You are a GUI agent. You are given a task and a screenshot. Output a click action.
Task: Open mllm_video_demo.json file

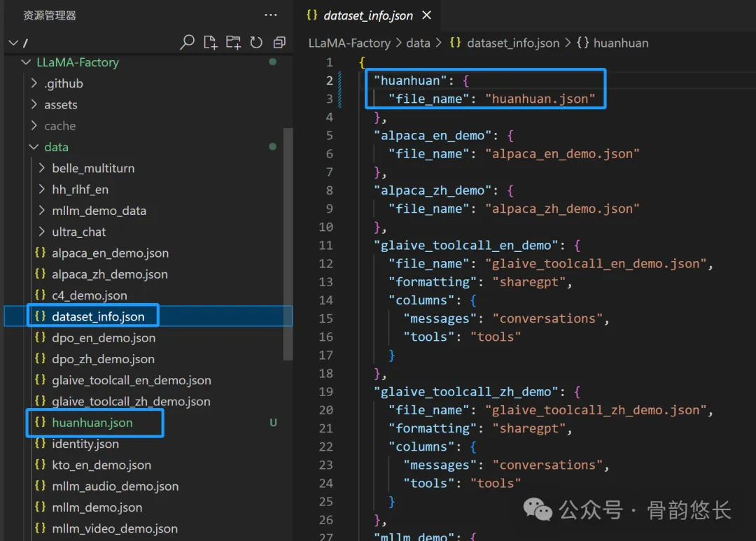pyautogui.click(x=115, y=528)
